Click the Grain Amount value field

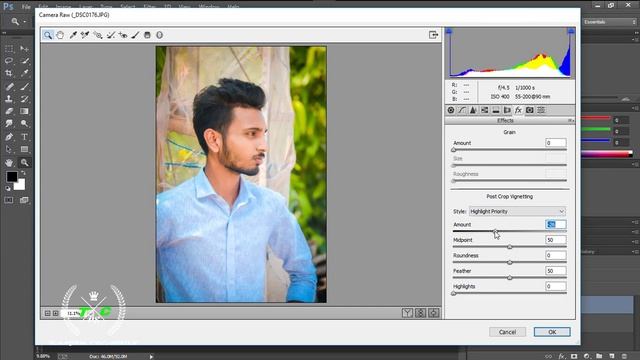click(x=556, y=143)
